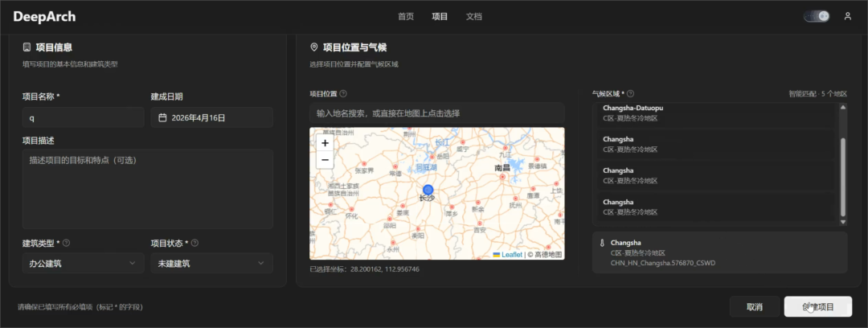Click the 南昌 city label on map

[502, 166]
